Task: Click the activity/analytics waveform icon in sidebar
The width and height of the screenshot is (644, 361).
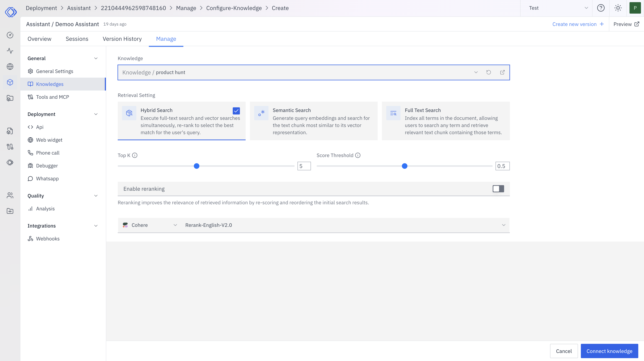Action: tap(10, 51)
